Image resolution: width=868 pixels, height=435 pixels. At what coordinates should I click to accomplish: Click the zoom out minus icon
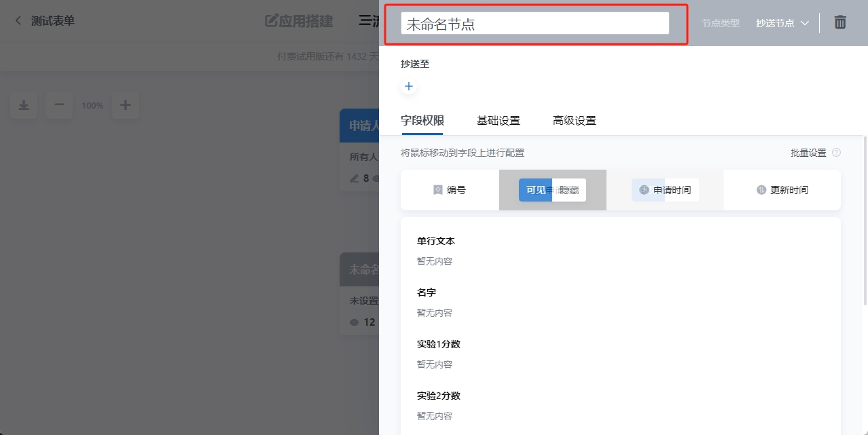[59, 105]
